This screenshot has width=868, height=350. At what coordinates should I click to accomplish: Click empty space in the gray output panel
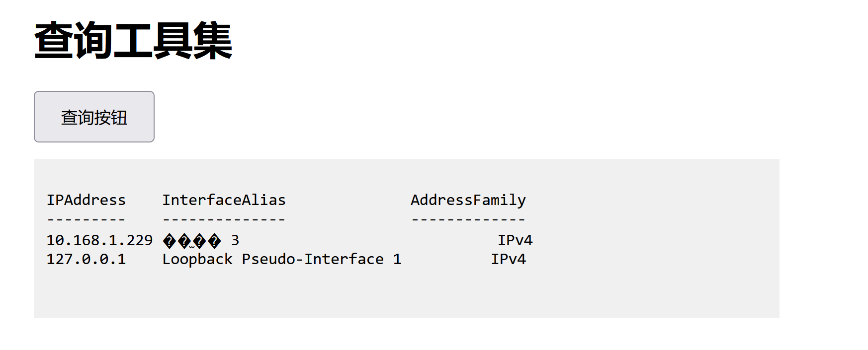click(x=646, y=288)
